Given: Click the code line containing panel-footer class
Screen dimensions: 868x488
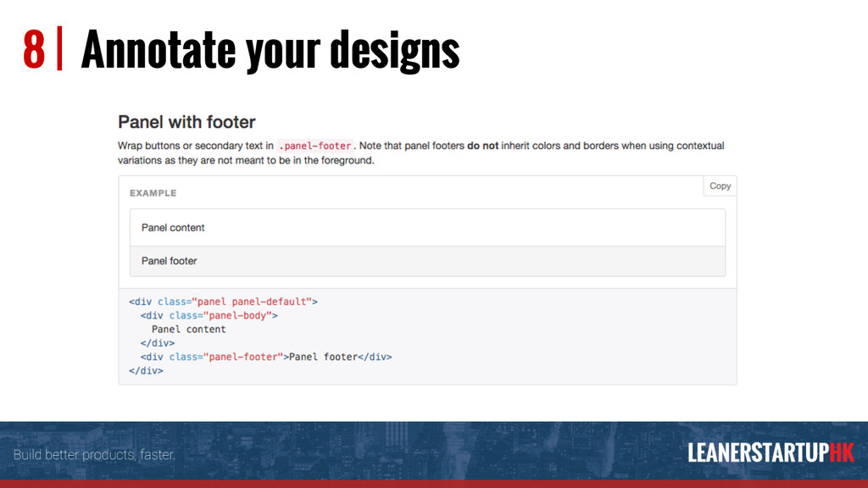Looking at the screenshot, I should [x=265, y=357].
